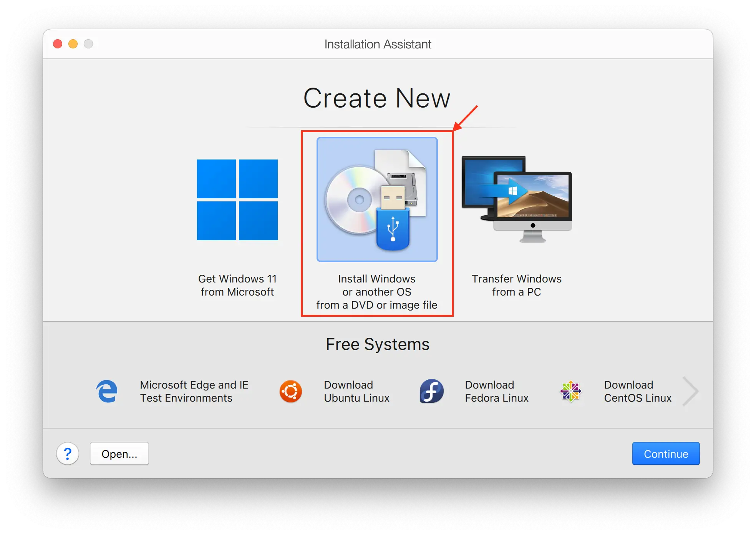The width and height of the screenshot is (756, 535).
Task: Minimize the window with the yellow button
Action: [x=73, y=44]
